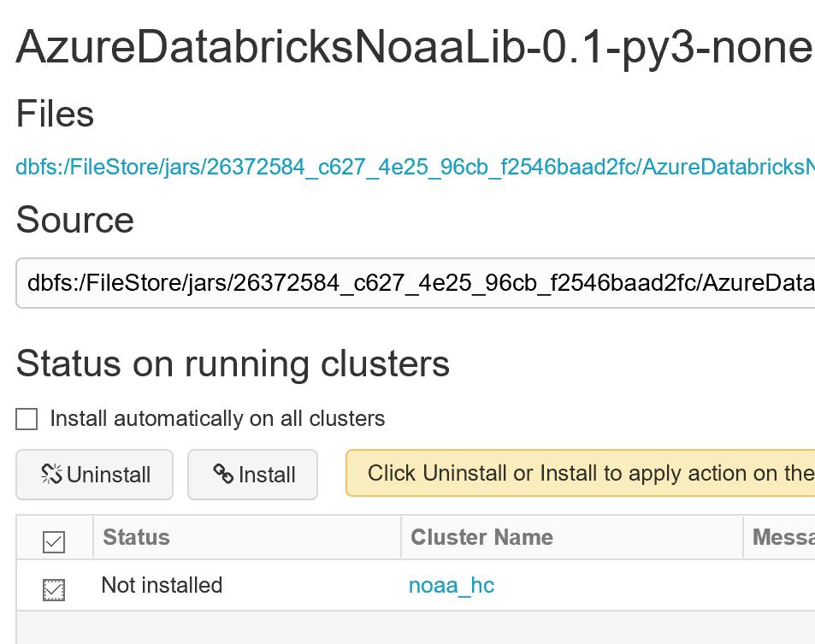Viewport: 815px width, 644px height.
Task: Sort by the Cluster Name column header
Action: coord(481,537)
